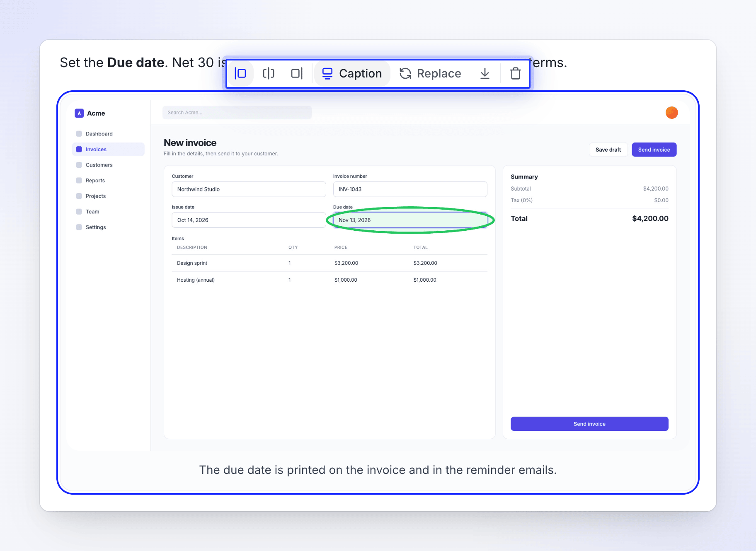
Task: Align image to the left
Action: pos(240,74)
